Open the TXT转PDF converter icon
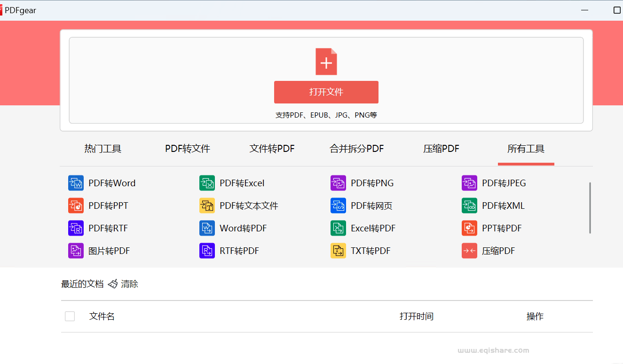 (x=338, y=251)
